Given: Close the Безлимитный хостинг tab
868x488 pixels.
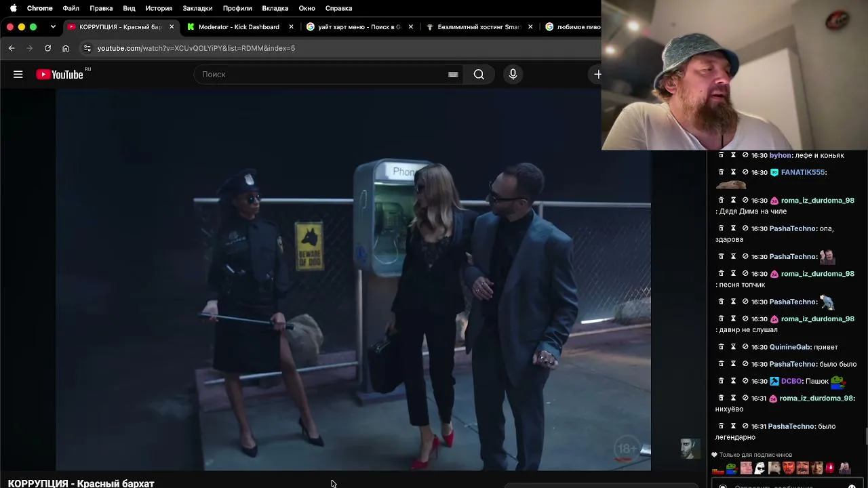Looking at the screenshot, I should click(530, 27).
